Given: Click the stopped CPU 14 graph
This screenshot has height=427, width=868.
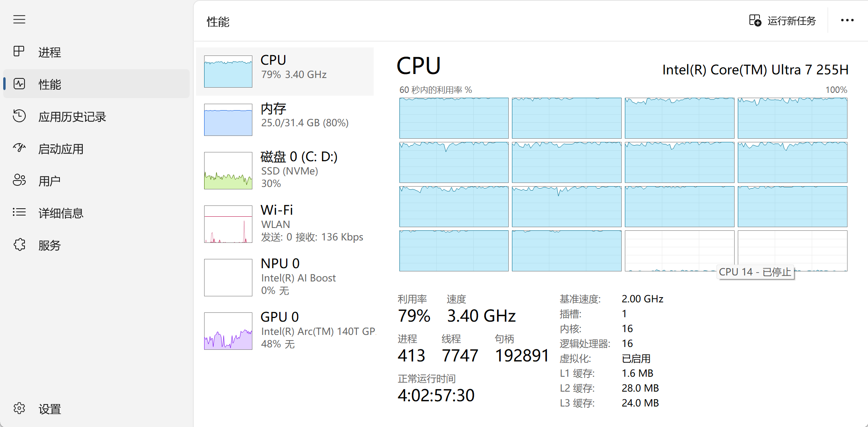Looking at the screenshot, I should 680,251.
